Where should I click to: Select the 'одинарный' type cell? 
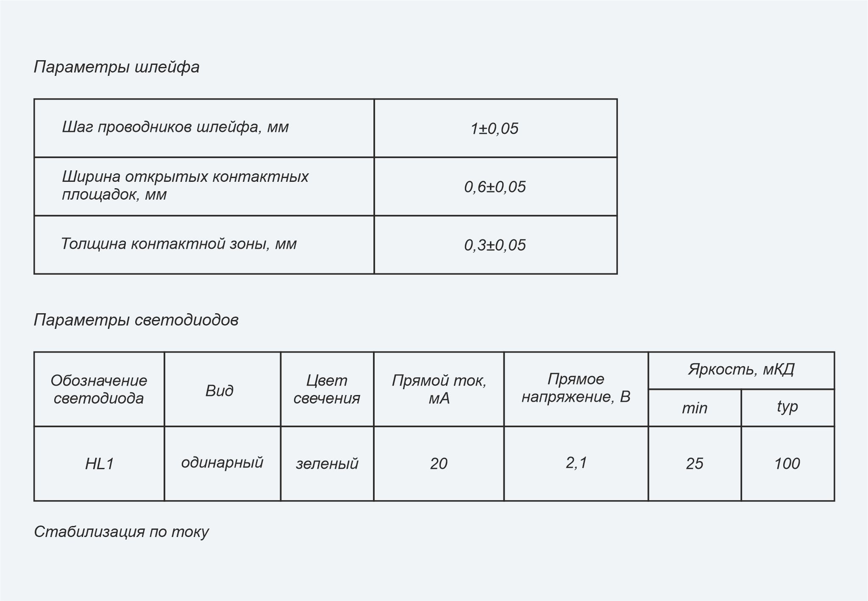point(223,464)
